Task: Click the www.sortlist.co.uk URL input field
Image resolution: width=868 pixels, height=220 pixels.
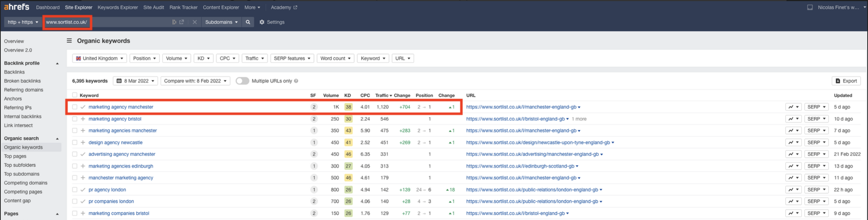Action: pos(106,22)
